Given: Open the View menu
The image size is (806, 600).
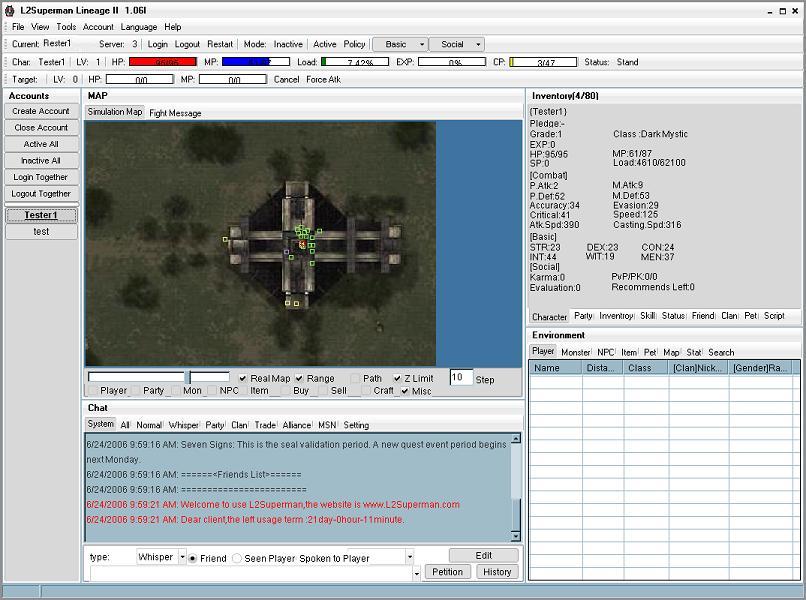Looking at the screenshot, I should 40,27.
